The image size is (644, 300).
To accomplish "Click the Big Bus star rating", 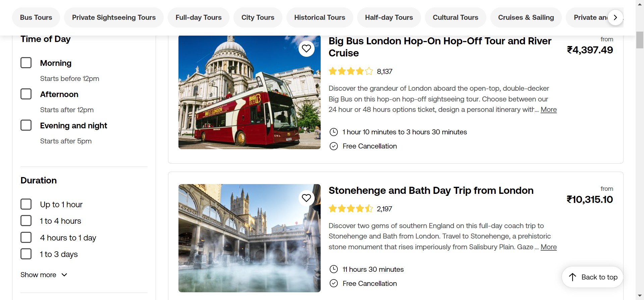I will pos(351,71).
